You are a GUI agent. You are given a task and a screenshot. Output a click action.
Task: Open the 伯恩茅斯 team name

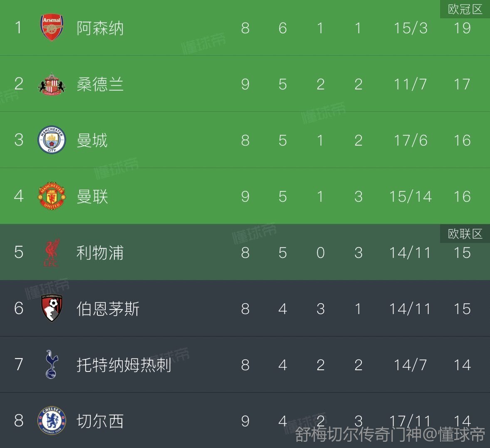click(x=108, y=309)
